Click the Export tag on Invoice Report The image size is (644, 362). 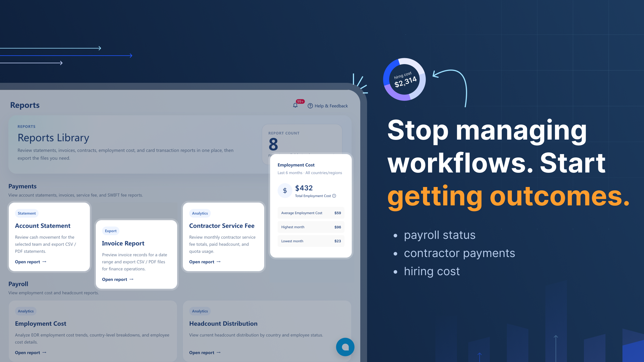[x=111, y=231]
